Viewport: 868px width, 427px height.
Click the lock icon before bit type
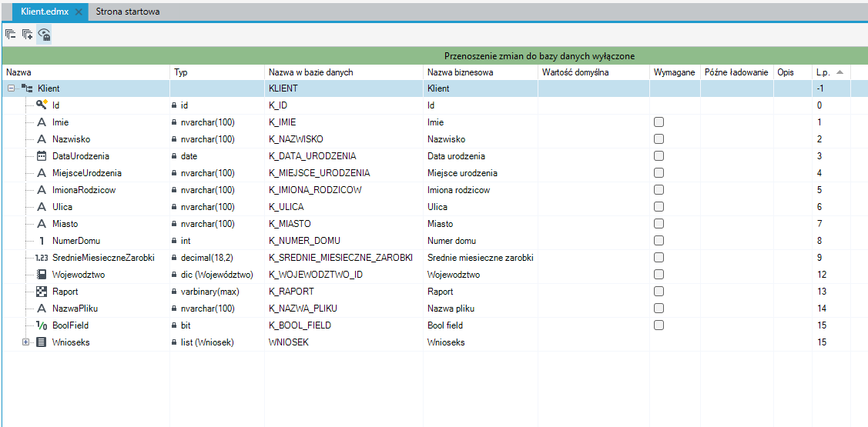pos(174,325)
